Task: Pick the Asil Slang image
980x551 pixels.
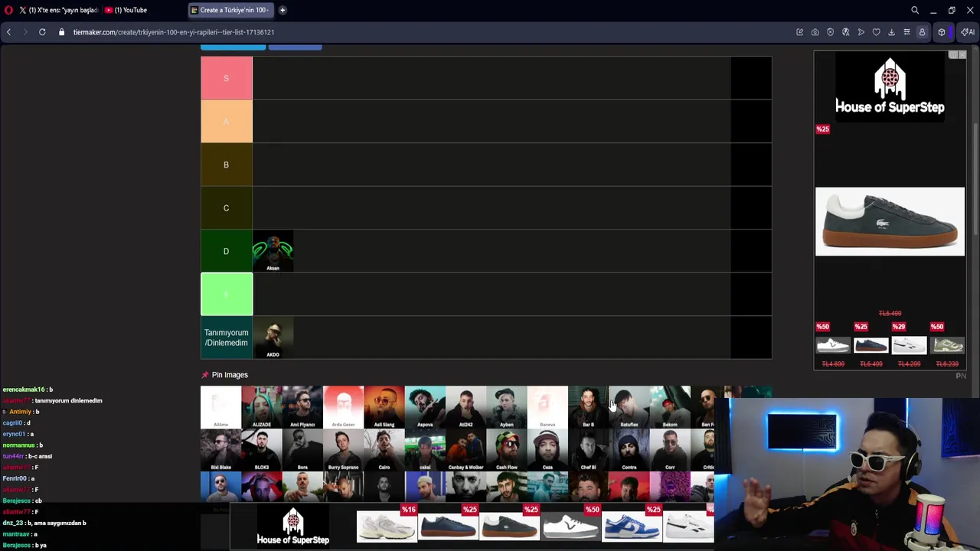Action: [384, 407]
